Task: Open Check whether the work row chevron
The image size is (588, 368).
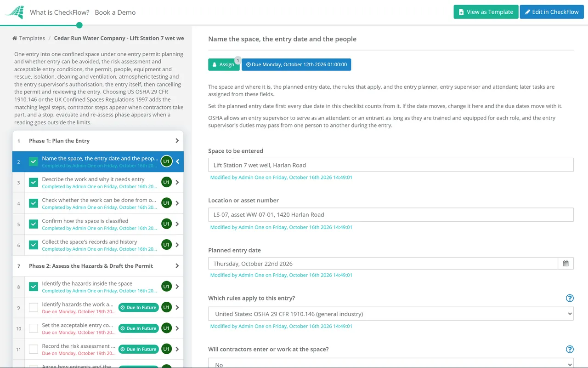Action: (x=177, y=203)
